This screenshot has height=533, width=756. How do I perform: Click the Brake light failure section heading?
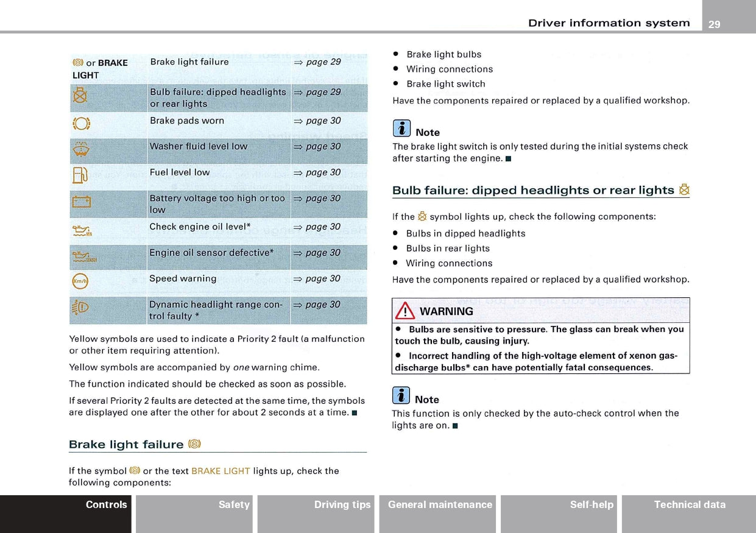(126, 445)
